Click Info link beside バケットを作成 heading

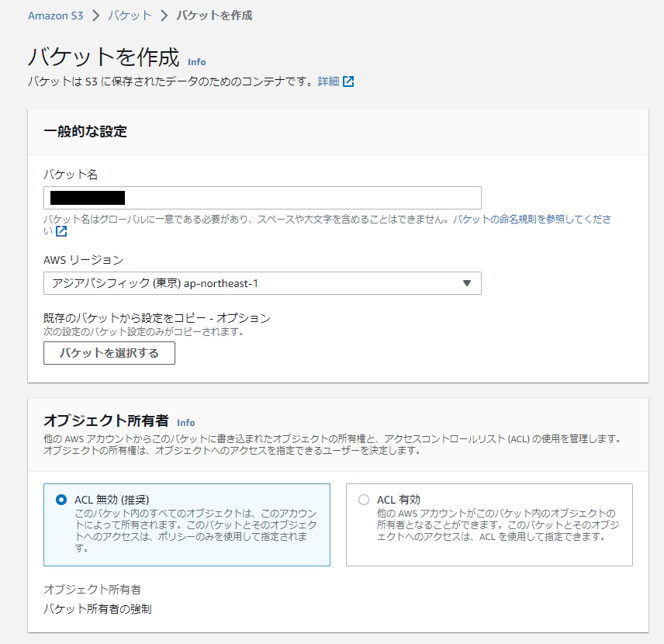coord(197,61)
